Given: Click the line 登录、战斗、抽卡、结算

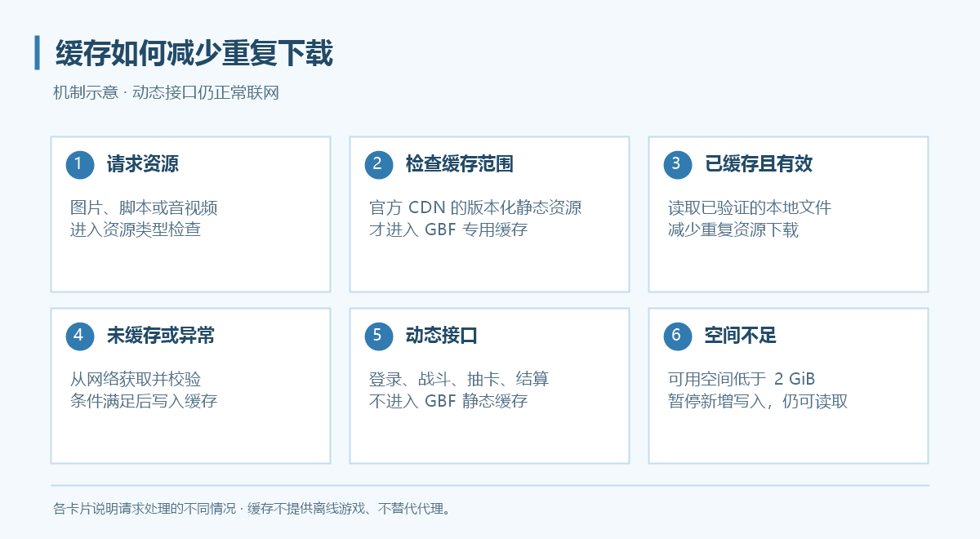Looking at the screenshot, I should pyautogui.click(x=459, y=379).
